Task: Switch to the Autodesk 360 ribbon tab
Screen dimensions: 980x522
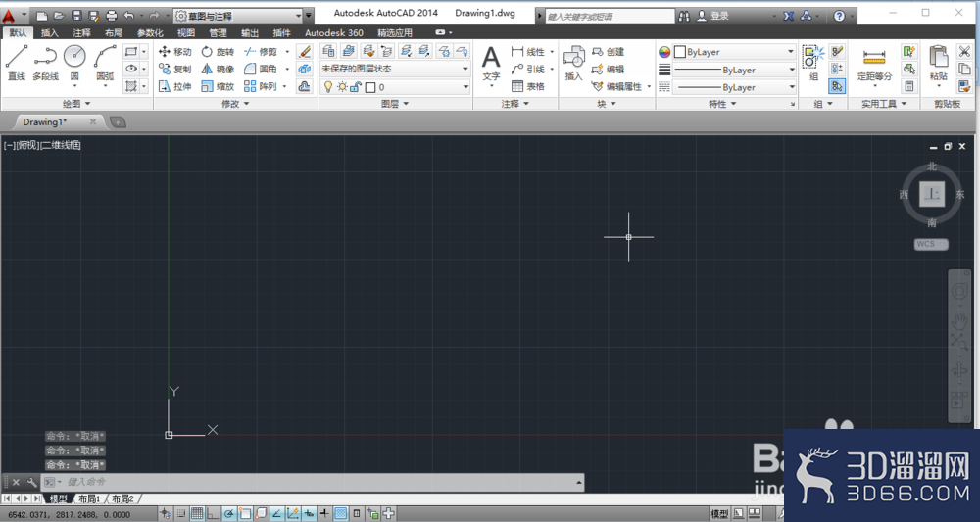Action: [334, 33]
